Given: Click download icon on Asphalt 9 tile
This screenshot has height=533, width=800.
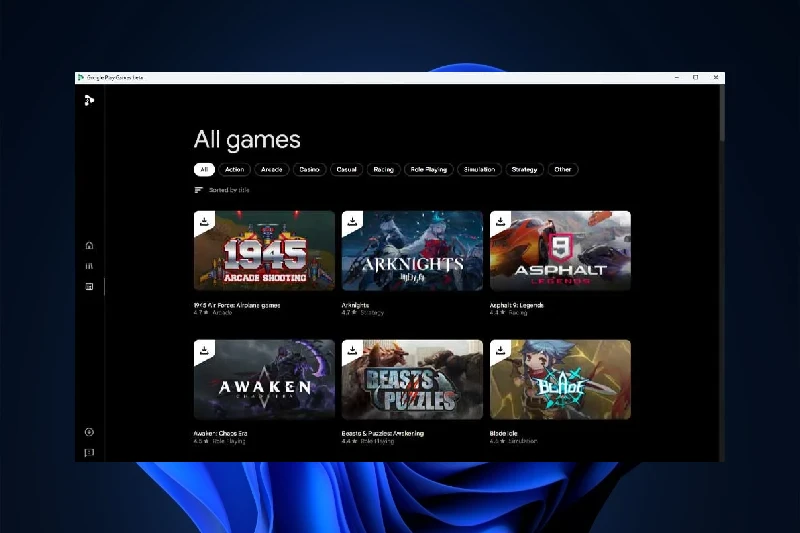Looking at the screenshot, I should pos(500,221).
